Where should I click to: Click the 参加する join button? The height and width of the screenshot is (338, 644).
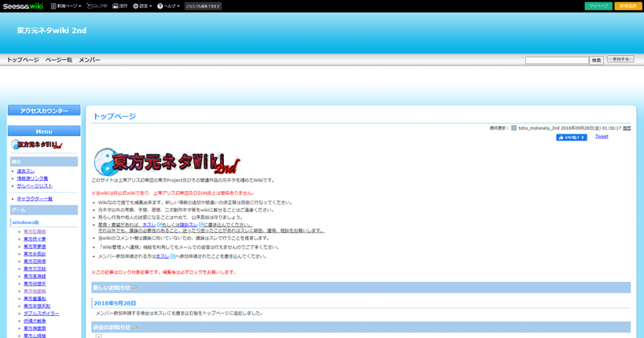click(x=620, y=60)
